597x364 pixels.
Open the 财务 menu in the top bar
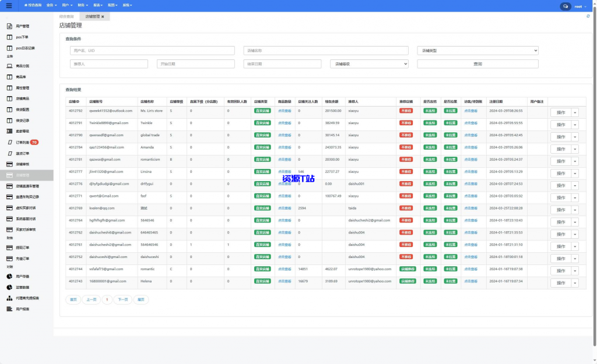coord(82,5)
